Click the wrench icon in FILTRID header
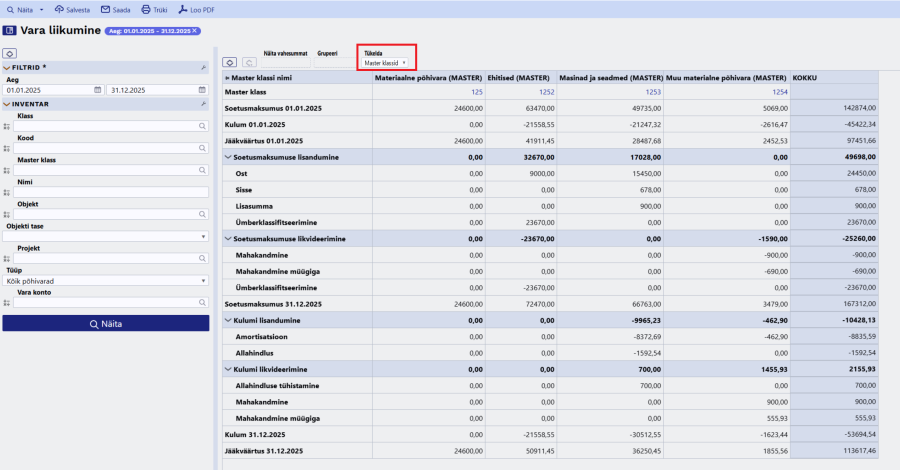 pos(203,68)
